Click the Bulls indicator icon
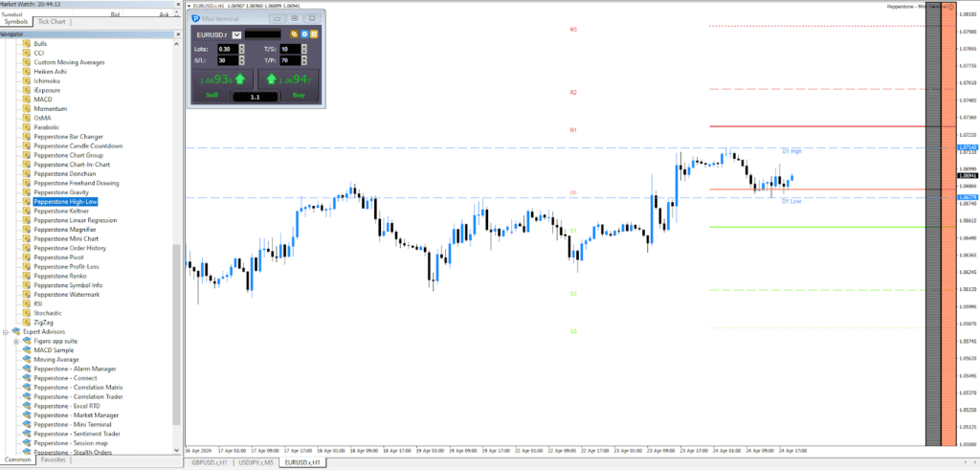The width and height of the screenshot is (980, 470). coord(27,44)
